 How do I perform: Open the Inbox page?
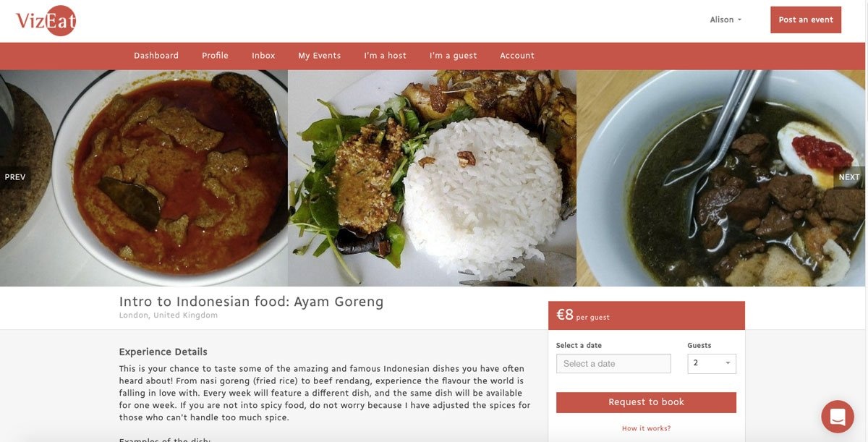(x=263, y=56)
